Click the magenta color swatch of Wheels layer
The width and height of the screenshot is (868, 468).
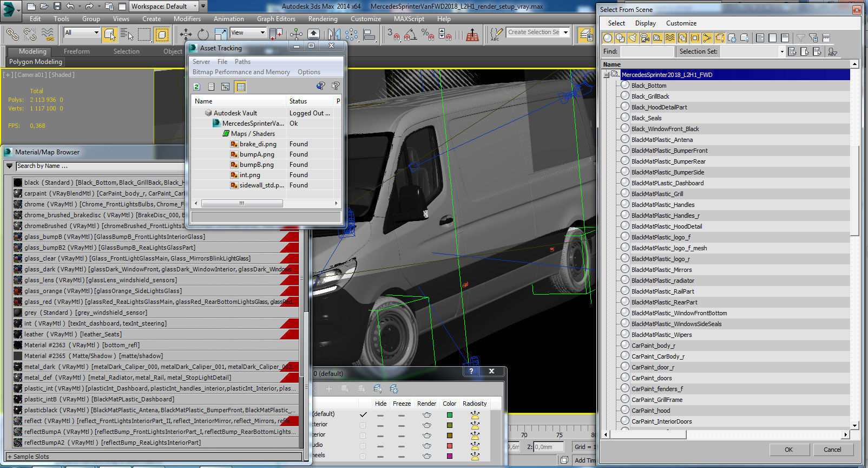(450, 456)
